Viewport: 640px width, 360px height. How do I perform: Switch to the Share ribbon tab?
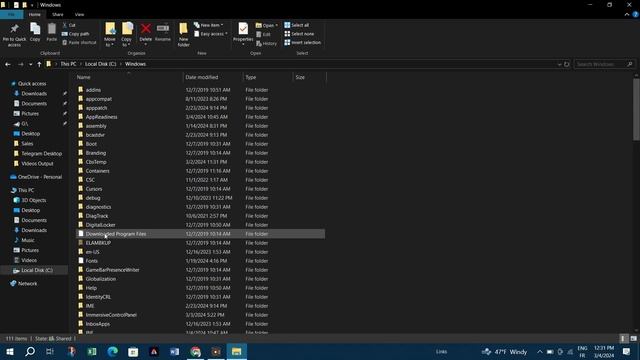[58, 15]
